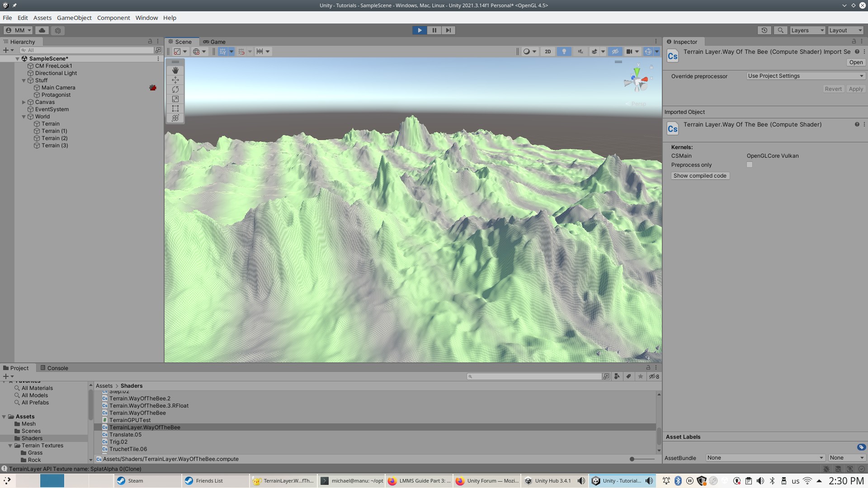Select the Move tool in the Scene toolbar
This screenshot has width=868, height=488.
pos(175,80)
